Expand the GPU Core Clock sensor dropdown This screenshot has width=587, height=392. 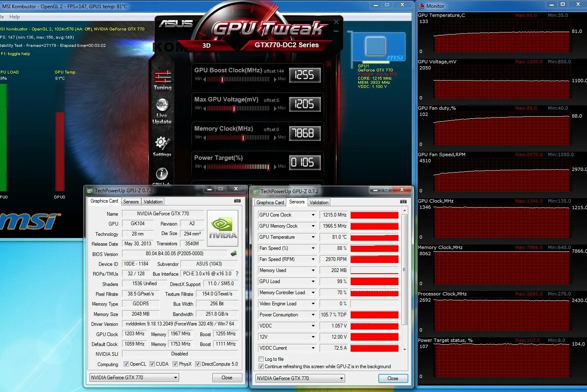pyautogui.click(x=313, y=215)
